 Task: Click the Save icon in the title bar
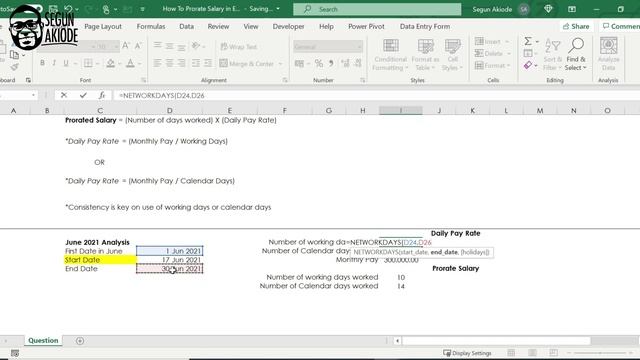[53, 9]
